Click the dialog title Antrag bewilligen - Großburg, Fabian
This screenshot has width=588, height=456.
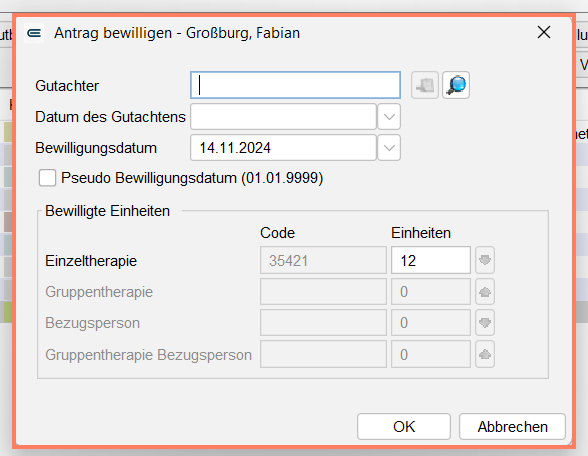click(177, 33)
